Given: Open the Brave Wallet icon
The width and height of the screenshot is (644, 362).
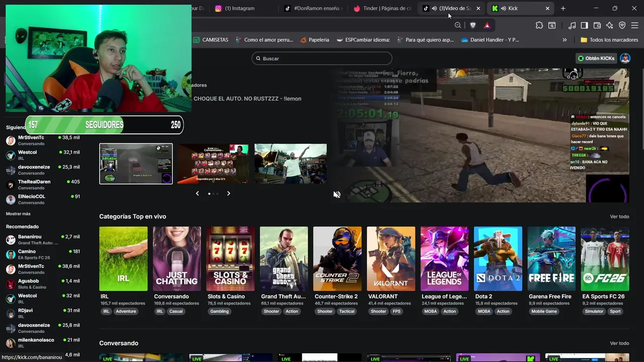Looking at the screenshot, I should tap(597, 25).
